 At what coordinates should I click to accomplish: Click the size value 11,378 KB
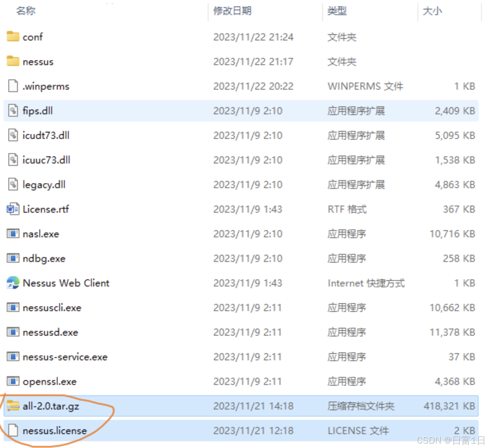tap(452, 332)
